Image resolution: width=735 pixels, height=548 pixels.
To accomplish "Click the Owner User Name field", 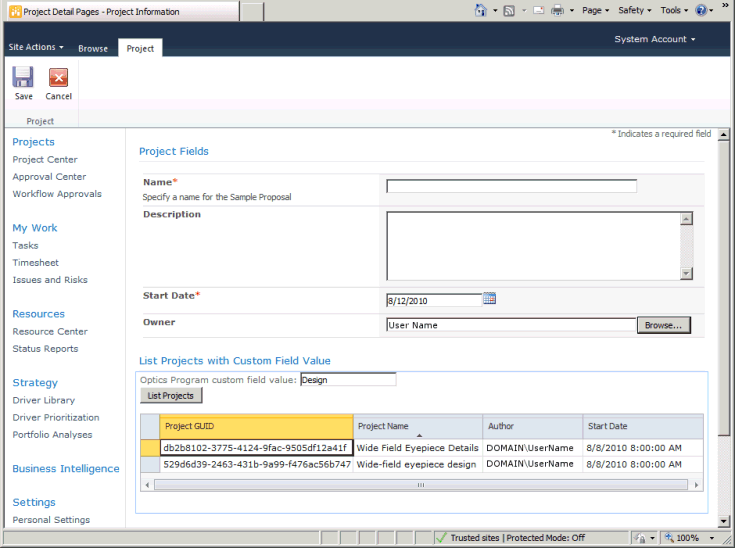I will 511,325.
